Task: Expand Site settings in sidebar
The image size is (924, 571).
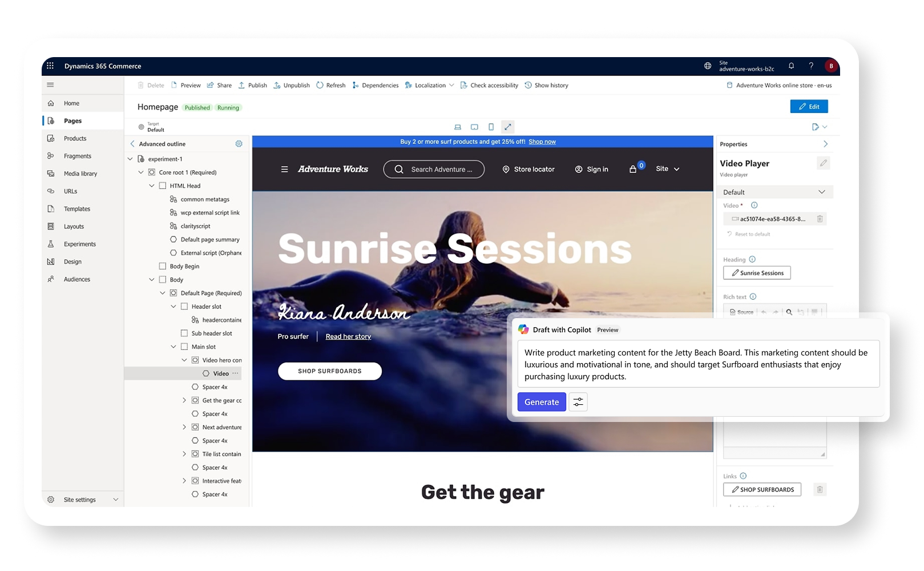Action: (x=116, y=500)
